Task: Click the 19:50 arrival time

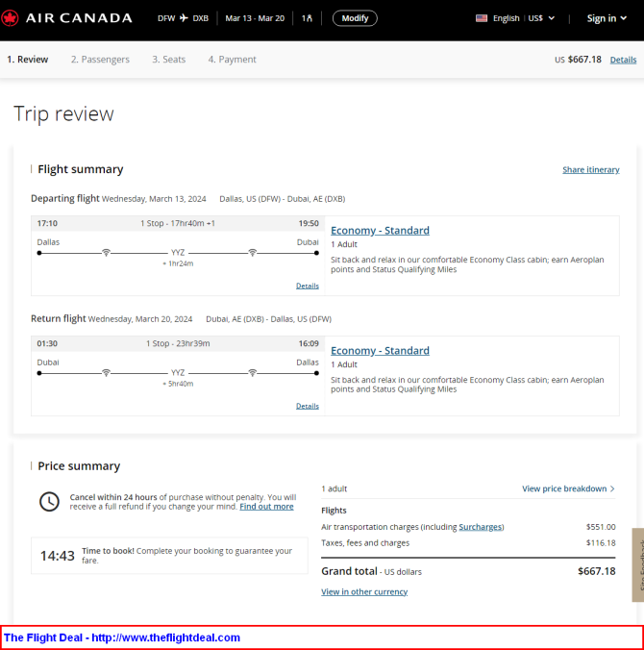Action: pyautogui.click(x=309, y=223)
